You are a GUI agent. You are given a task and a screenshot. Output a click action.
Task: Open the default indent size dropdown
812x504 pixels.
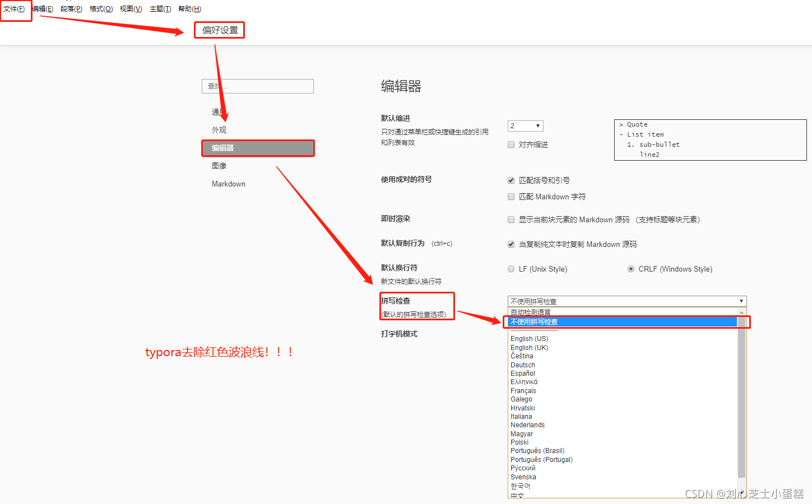pos(526,126)
